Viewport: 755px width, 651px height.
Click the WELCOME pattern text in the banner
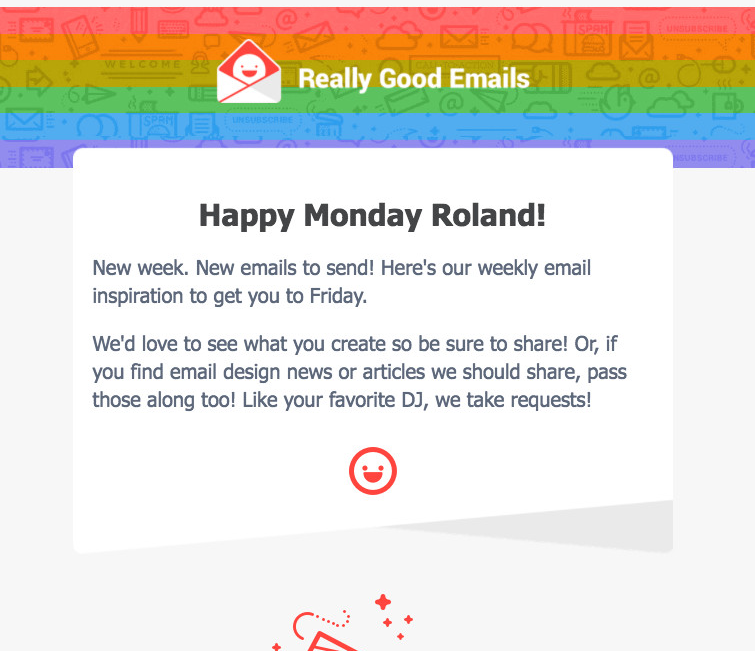tap(143, 64)
